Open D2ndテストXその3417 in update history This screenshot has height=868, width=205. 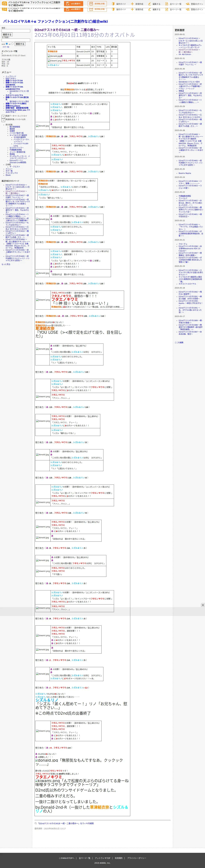click(x=190, y=63)
